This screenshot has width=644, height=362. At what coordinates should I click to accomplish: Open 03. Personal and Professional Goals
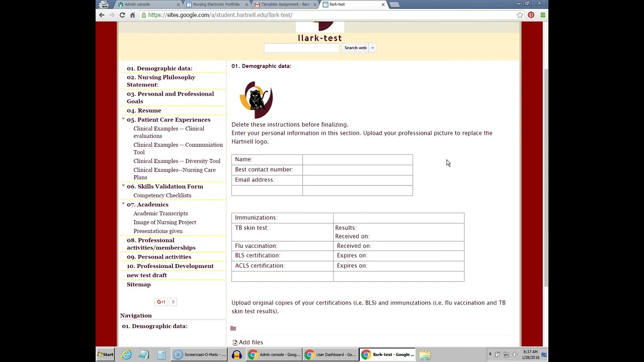170,98
